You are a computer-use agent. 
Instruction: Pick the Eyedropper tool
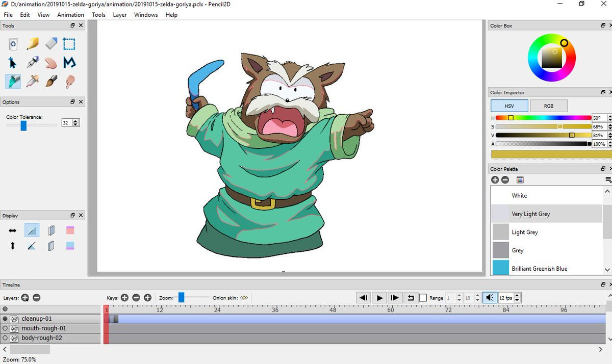tap(33, 81)
